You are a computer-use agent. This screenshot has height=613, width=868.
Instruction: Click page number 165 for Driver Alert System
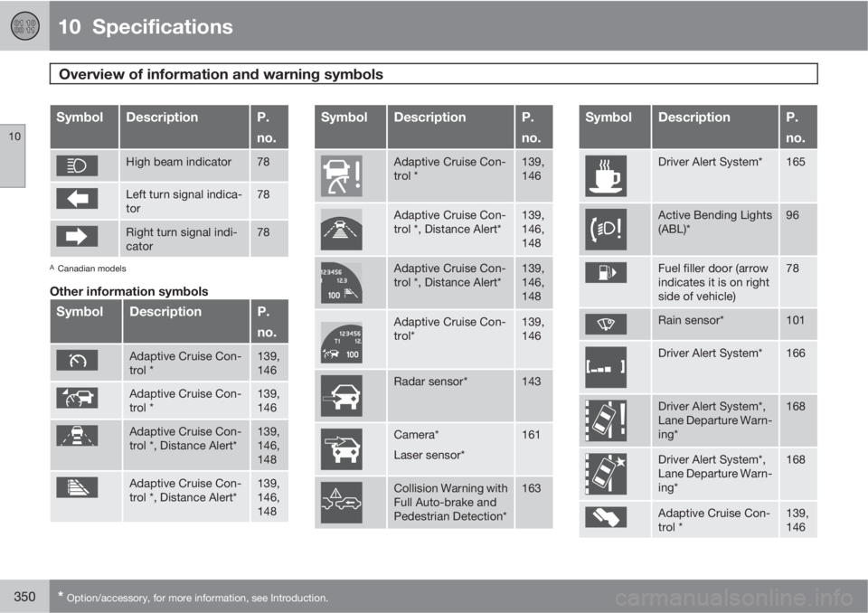click(796, 162)
